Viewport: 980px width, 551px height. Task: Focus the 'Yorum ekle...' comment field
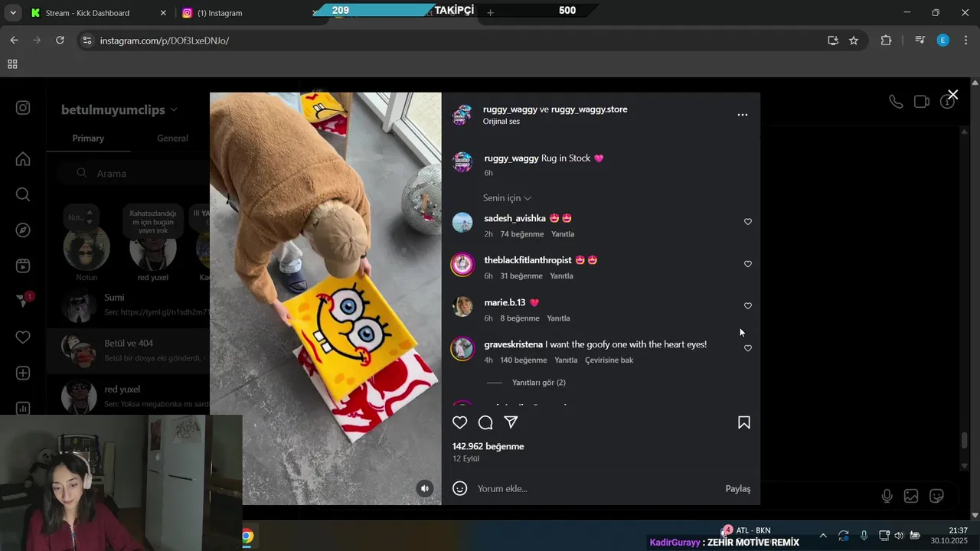[597, 489]
